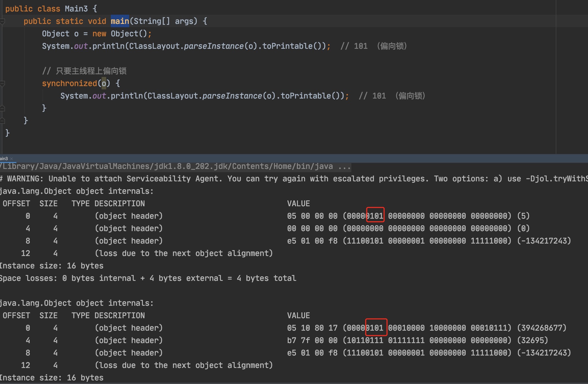Screen dimensions: 588x384
Task: Close the Main3 run tab
Action: tap(11, 159)
